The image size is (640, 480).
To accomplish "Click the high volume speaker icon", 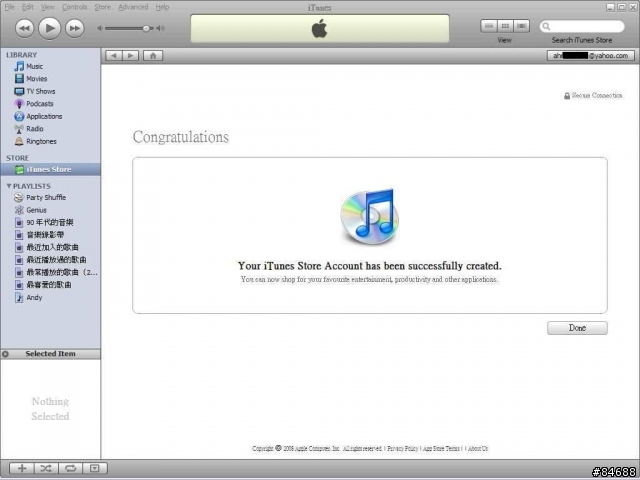I will (x=160, y=28).
